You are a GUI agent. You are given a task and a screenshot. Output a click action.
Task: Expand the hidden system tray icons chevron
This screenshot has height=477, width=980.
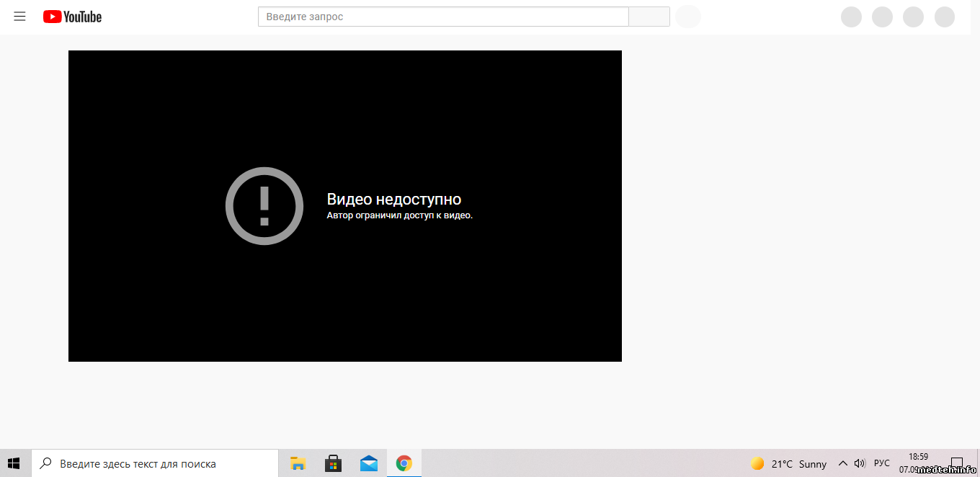point(842,463)
